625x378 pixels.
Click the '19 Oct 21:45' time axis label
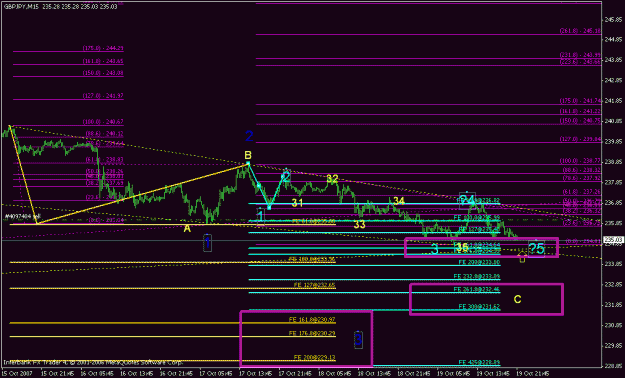pyautogui.click(x=533, y=373)
